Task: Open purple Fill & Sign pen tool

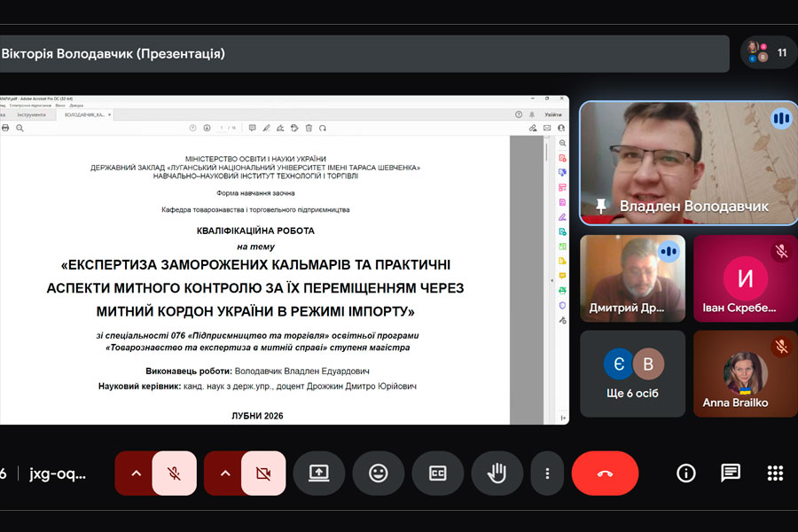Action: pos(562,217)
